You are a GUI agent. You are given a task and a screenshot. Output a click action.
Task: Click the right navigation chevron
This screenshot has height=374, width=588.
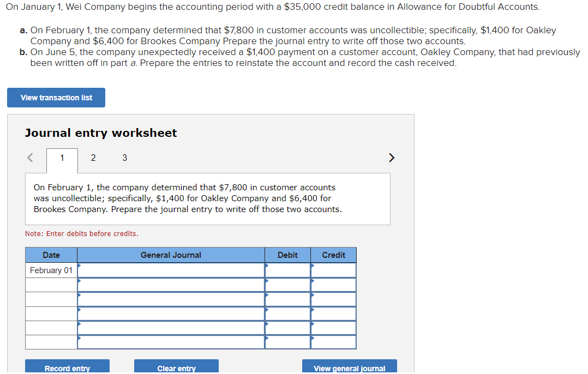(x=391, y=157)
